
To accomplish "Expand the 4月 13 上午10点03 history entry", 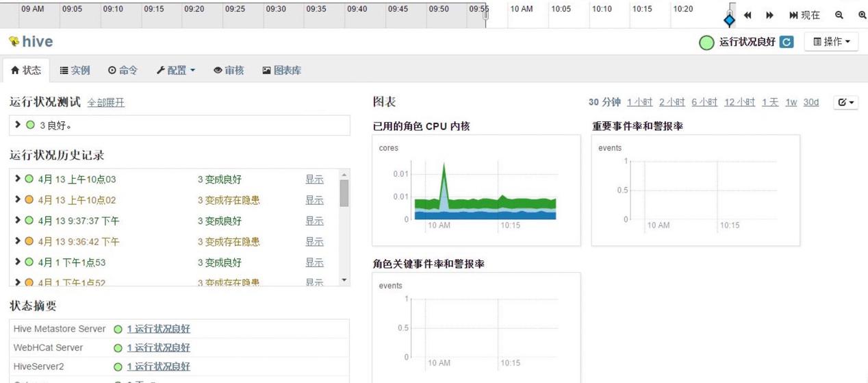I will point(18,179).
